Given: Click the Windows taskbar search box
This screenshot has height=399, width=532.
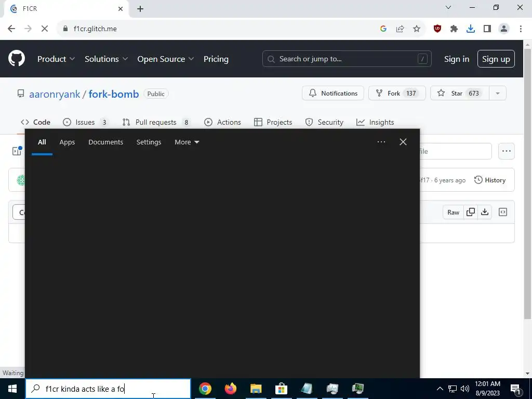Looking at the screenshot, I should 108,389.
